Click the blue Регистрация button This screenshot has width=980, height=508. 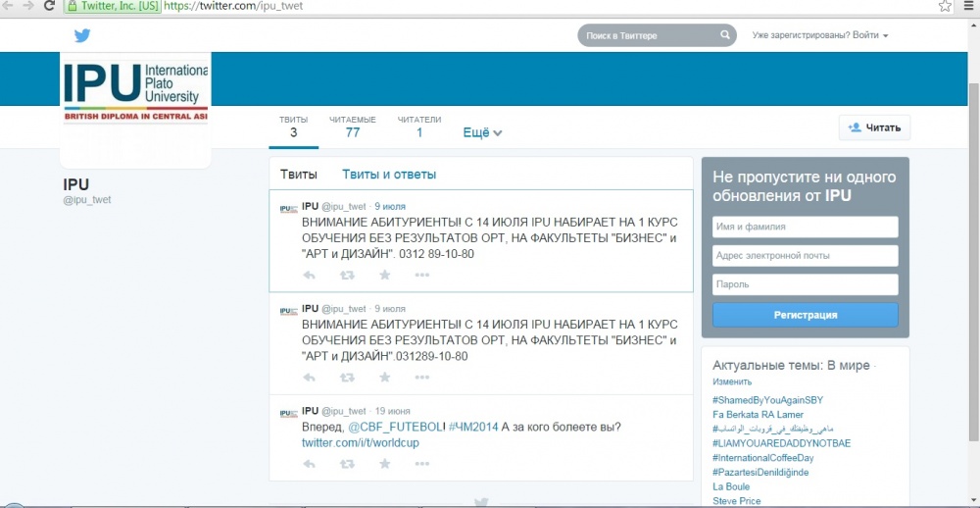(806, 315)
